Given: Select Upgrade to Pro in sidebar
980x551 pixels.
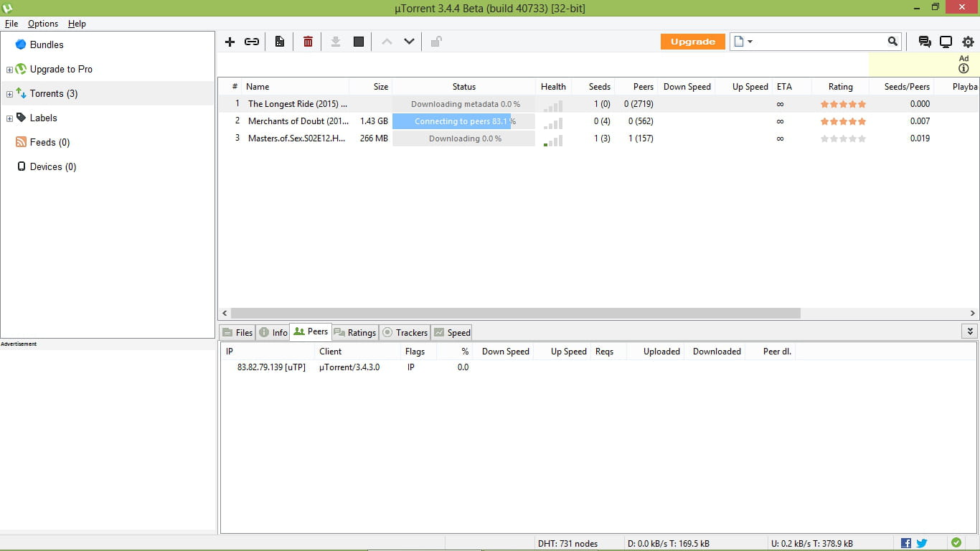Looking at the screenshot, I should (x=61, y=69).
